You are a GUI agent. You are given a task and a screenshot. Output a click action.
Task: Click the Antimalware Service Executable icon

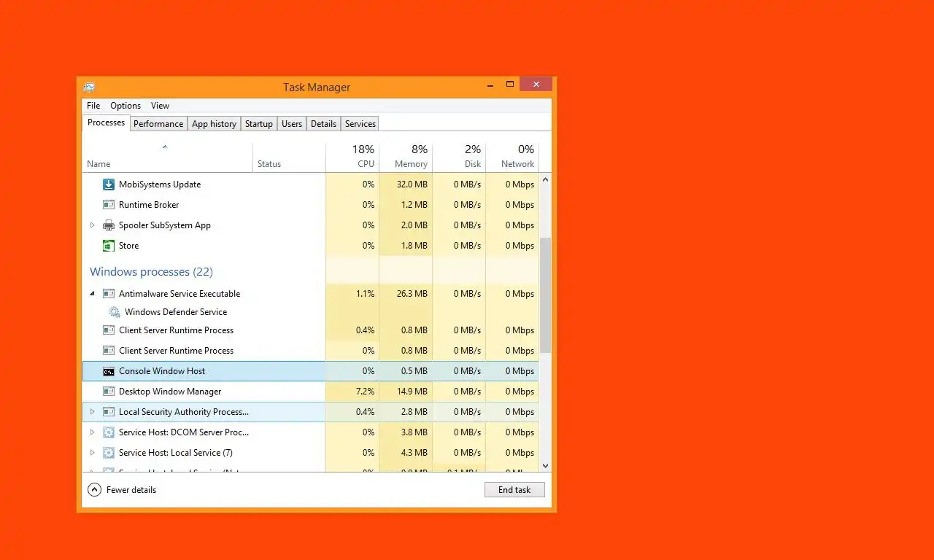tap(109, 294)
